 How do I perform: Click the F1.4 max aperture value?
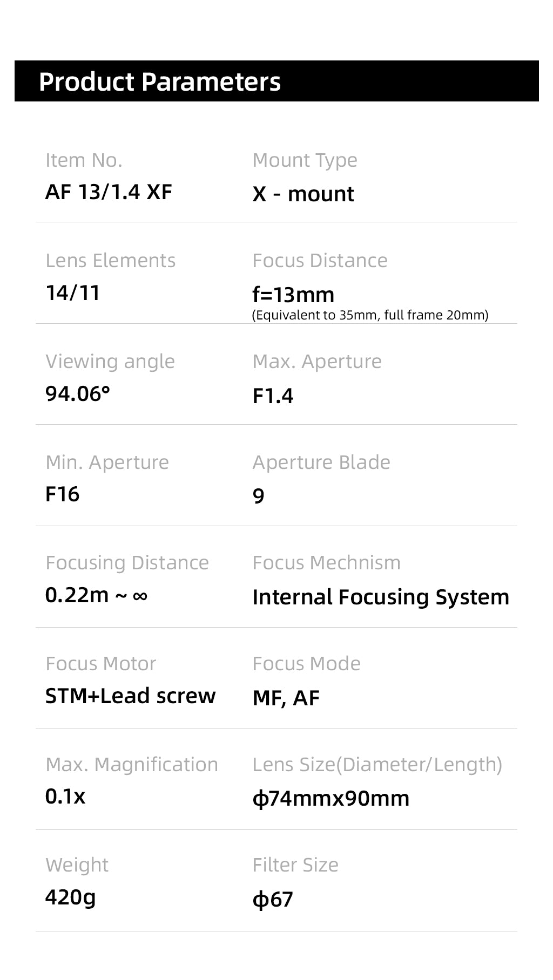(x=273, y=396)
